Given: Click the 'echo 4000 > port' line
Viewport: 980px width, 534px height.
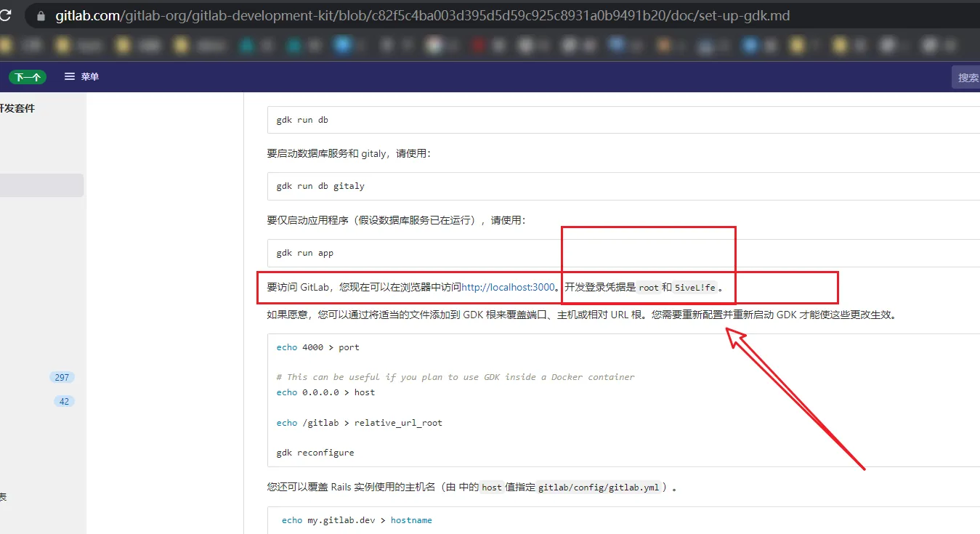Looking at the screenshot, I should click(317, 347).
